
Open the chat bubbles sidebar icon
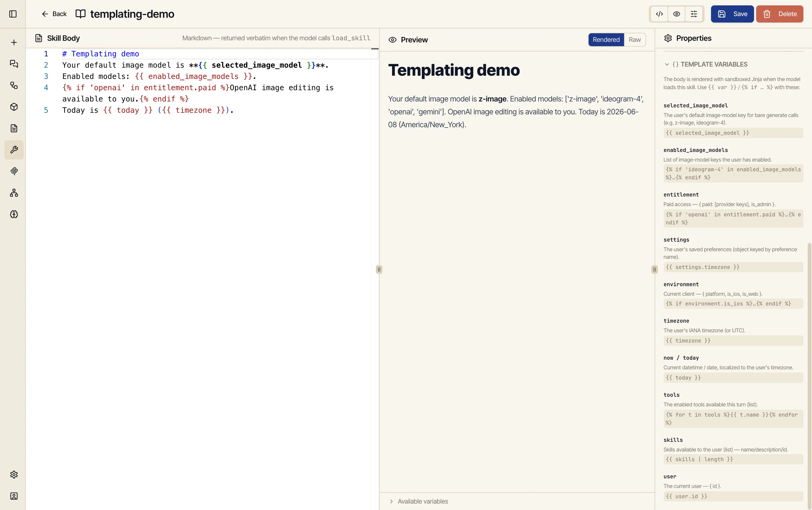point(14,64)
